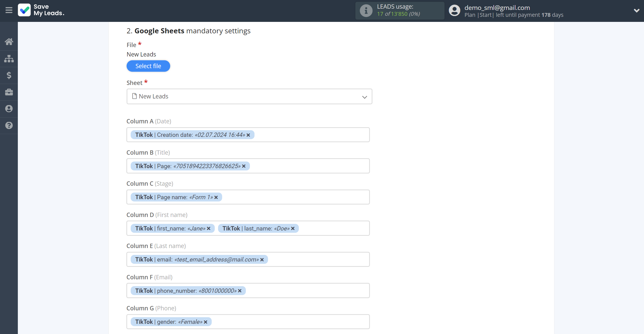Click the LEADS usage counter text
Viewport: 644px width, 334px height.
tap(398, 14)
